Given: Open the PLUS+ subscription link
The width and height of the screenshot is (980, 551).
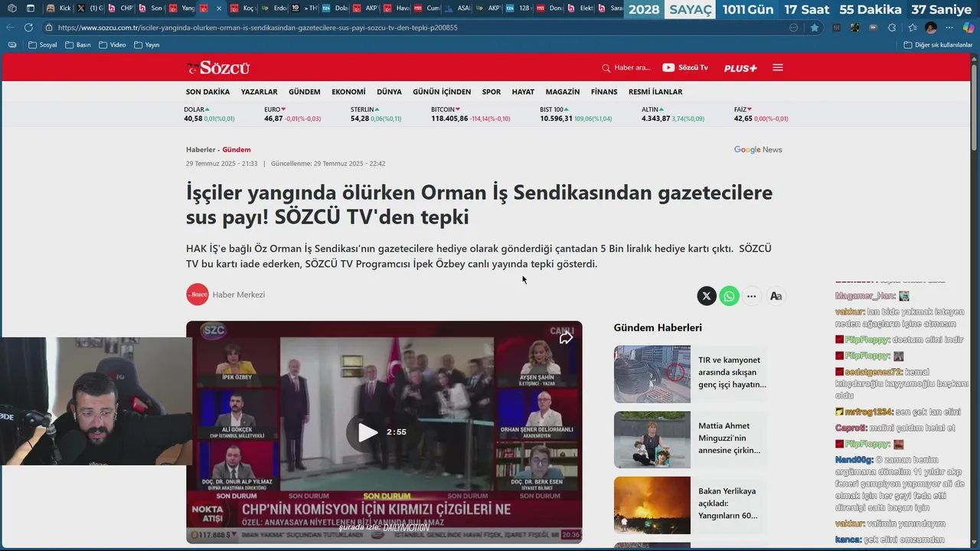Looking at the screenshot, I should pos(740,68).
